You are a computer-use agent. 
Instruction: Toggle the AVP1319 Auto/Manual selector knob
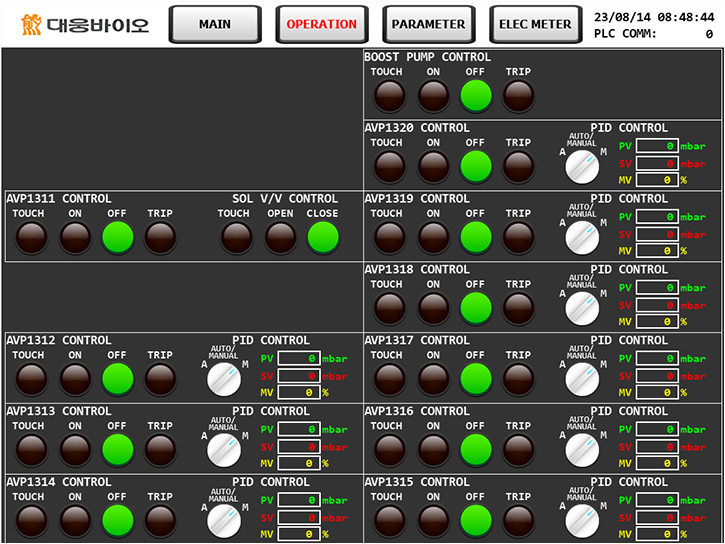[x=582, y=238]
